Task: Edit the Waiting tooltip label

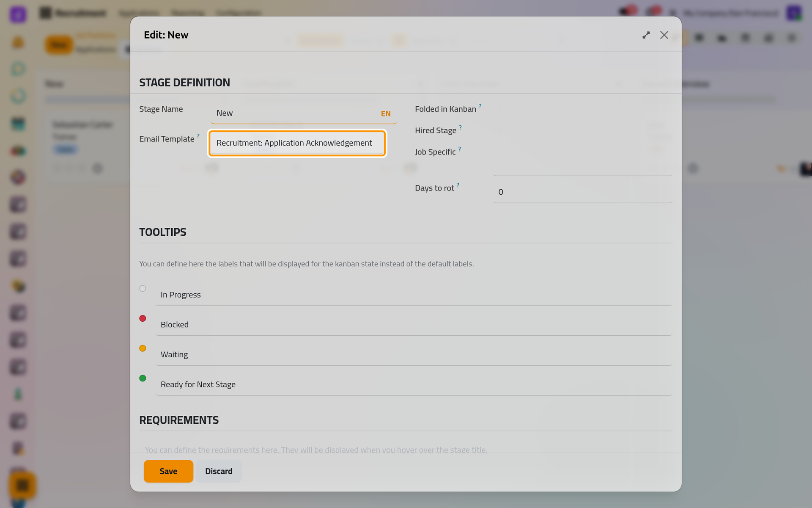Action: 413,355
